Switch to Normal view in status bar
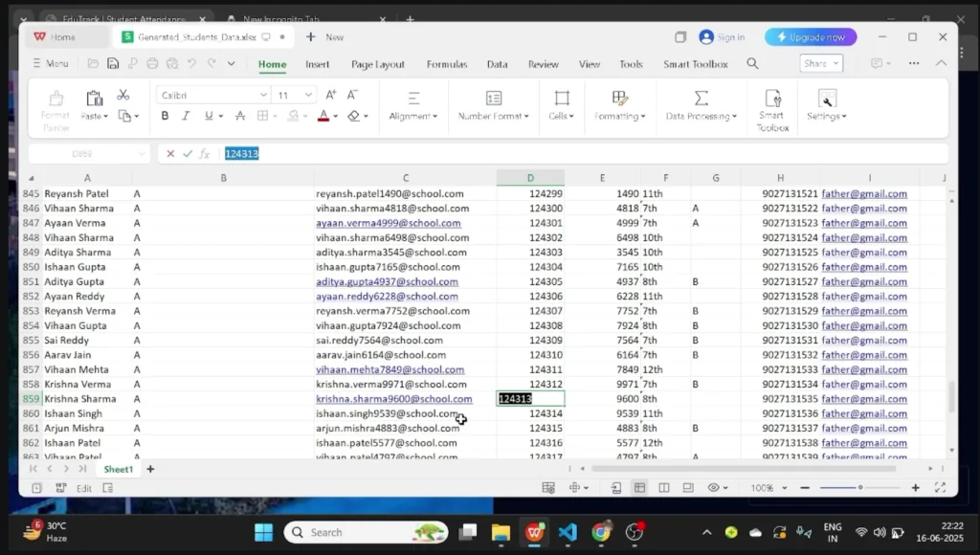This screenshot has width=980, height=555. coord(639,487)
